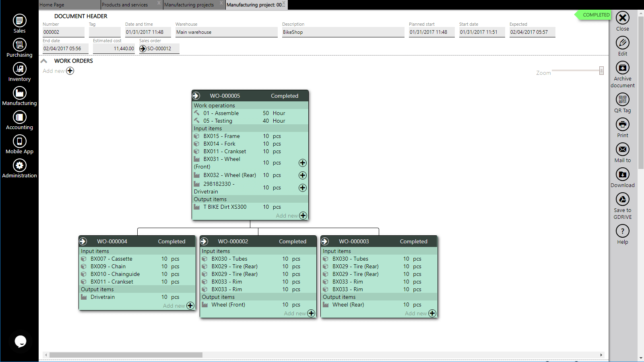
Task: Click Mail to icon
Action: 622,149
